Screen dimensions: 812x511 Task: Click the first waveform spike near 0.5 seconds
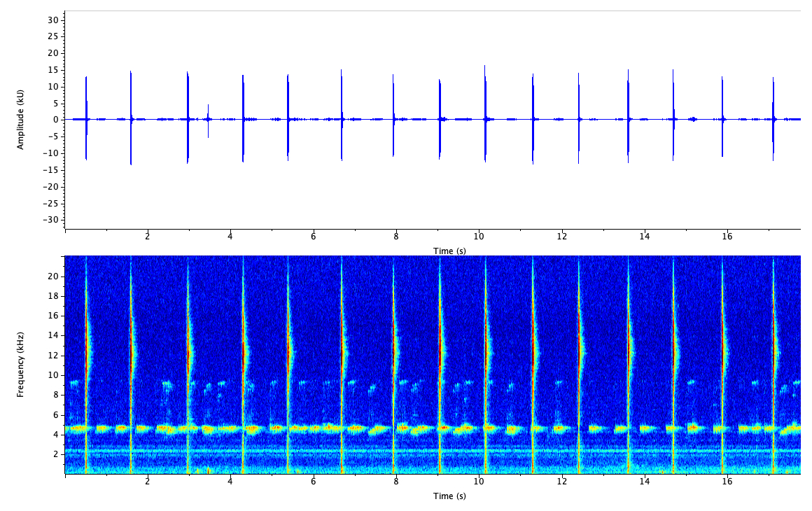pyautogui.click(x=85, y=119)
